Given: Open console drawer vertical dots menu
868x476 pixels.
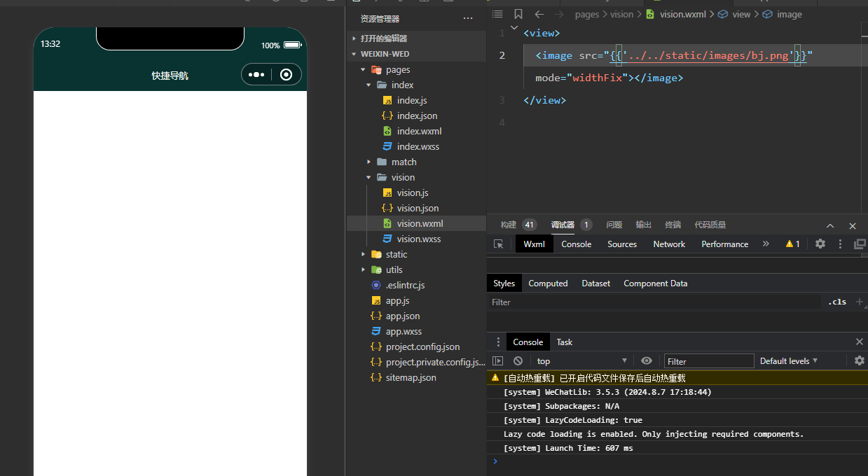Looking at the screenshot, I should (499, 342).
